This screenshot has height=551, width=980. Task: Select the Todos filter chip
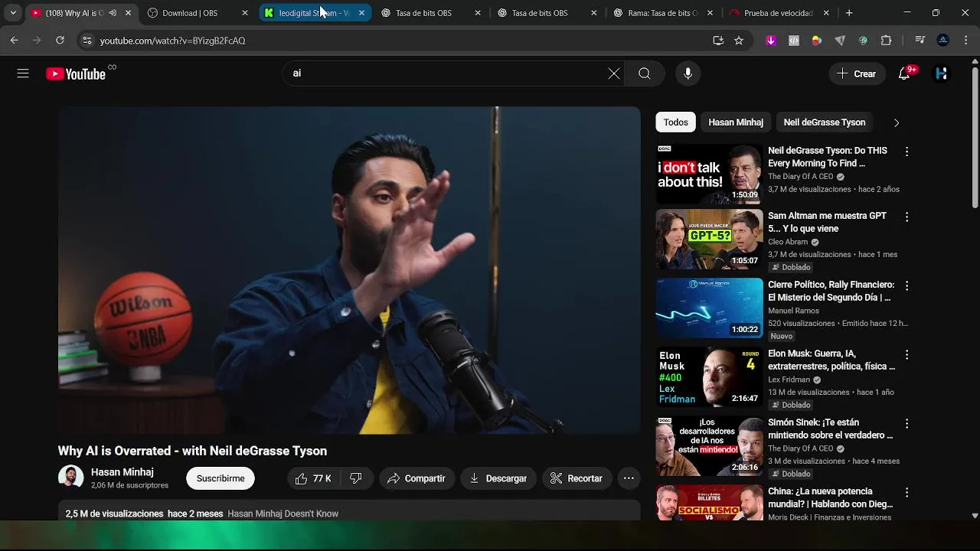coord(676,122)
